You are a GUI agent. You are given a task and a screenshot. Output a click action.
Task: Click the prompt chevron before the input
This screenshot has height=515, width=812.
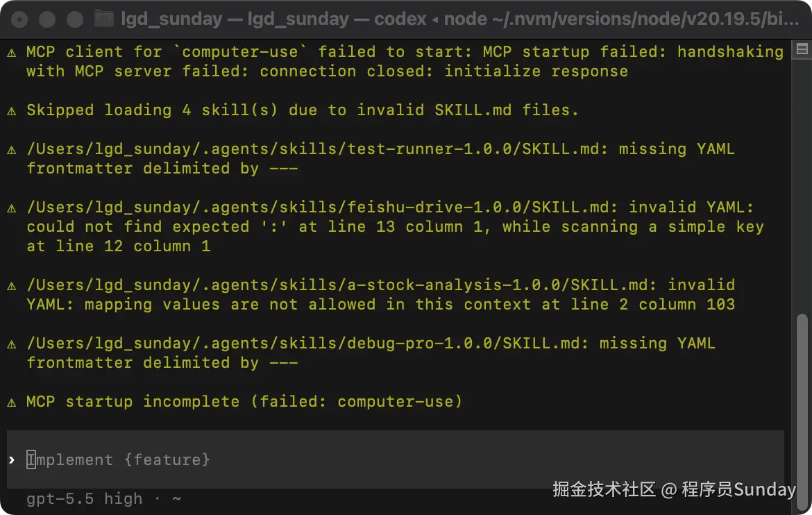(11, 459)
